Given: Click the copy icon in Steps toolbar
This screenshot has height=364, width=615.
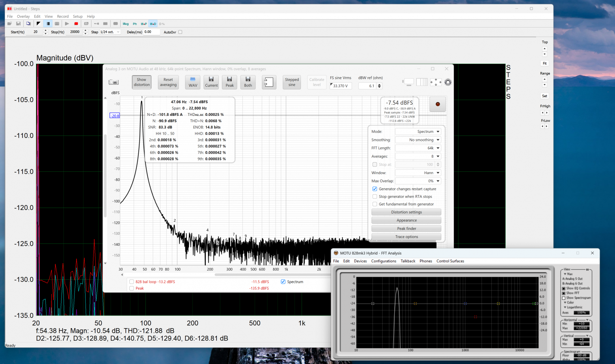Looking at the screenshot, I should coord(28,24).
